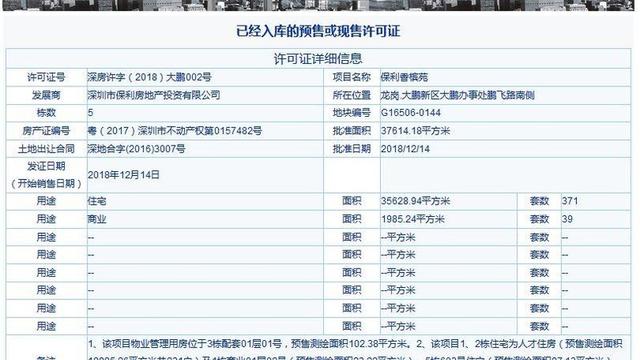
Task: Click remarks line mentioning 预售测绘面积102.38平方米
Action: [x=355, y=344]
